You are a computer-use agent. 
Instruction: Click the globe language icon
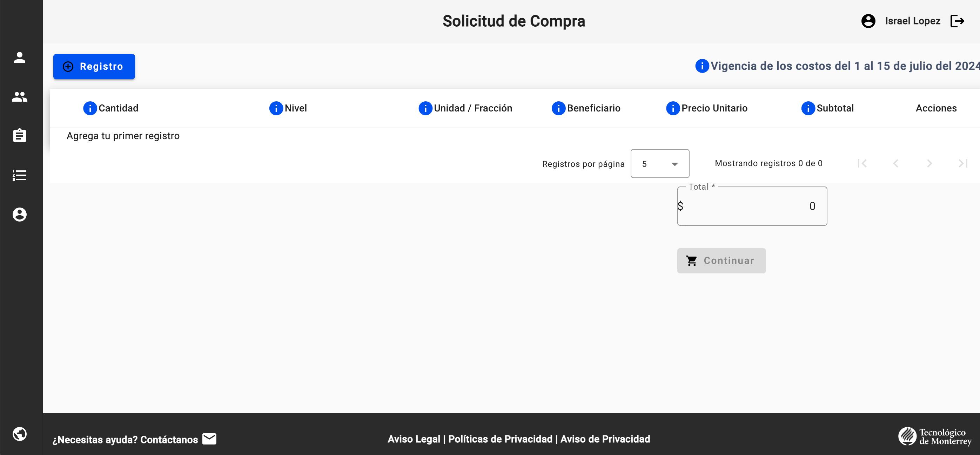point(19,434)
